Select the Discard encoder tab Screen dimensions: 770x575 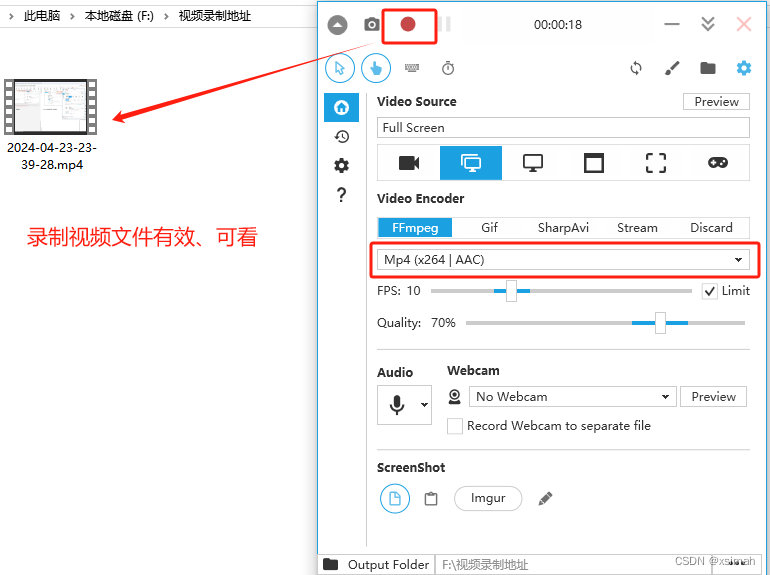(711, 228)
